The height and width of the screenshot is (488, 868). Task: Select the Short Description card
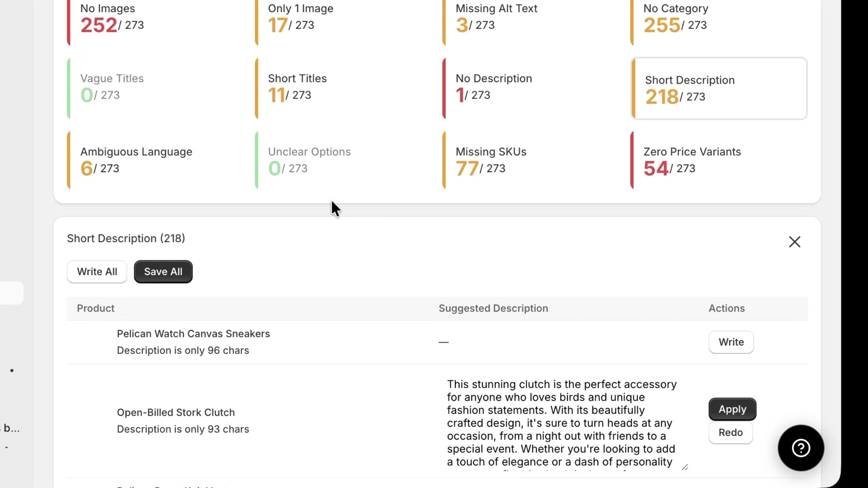point(719,88)
